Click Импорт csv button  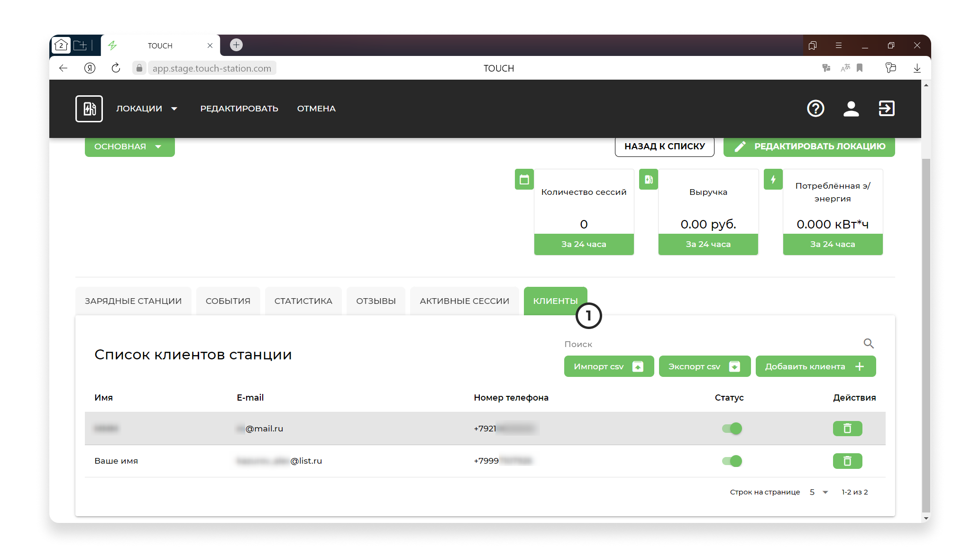(x=609, y=366)
